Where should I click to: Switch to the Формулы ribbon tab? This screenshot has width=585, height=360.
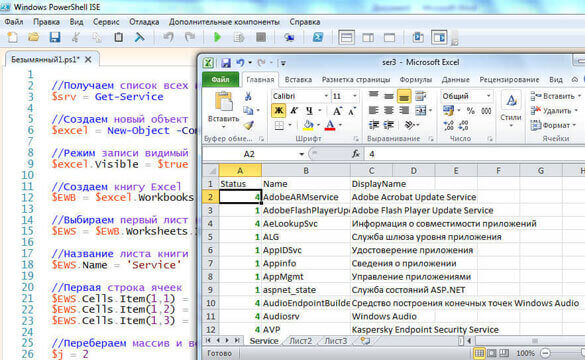(416, 79)
